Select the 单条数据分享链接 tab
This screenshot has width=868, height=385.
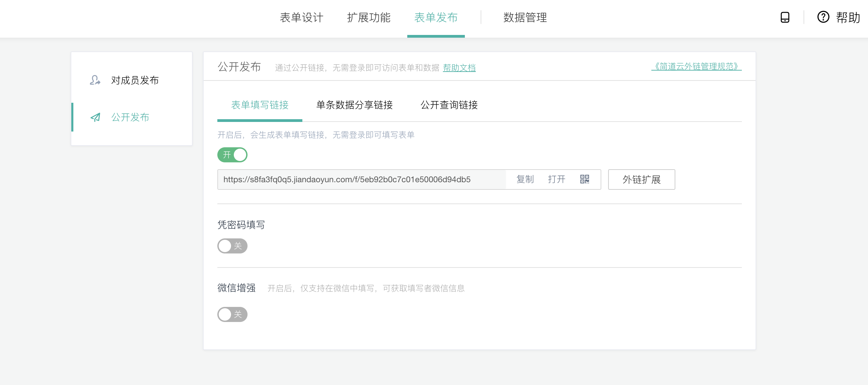pyautogui.click(x=354, y=105)
